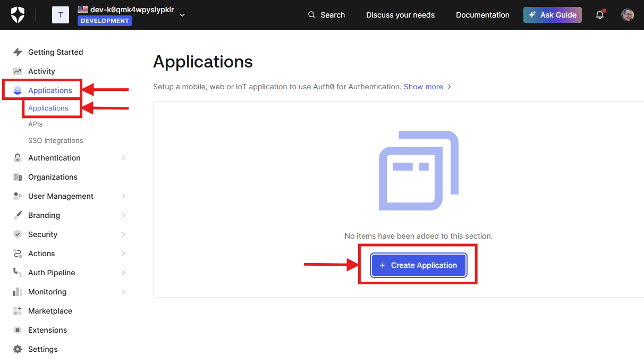This screenshot has height=363, width=644.
Task: Open the Monitoring sidebar icon
Action: (18, 291)
